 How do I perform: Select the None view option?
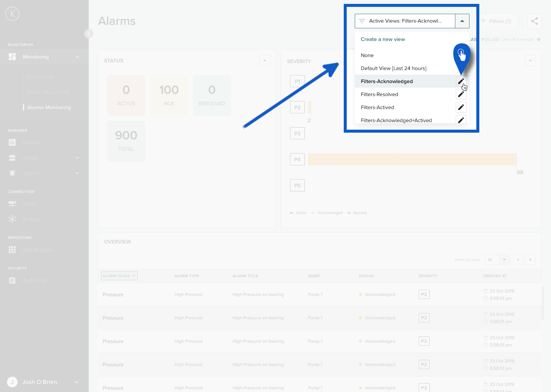tap(367, 56)
